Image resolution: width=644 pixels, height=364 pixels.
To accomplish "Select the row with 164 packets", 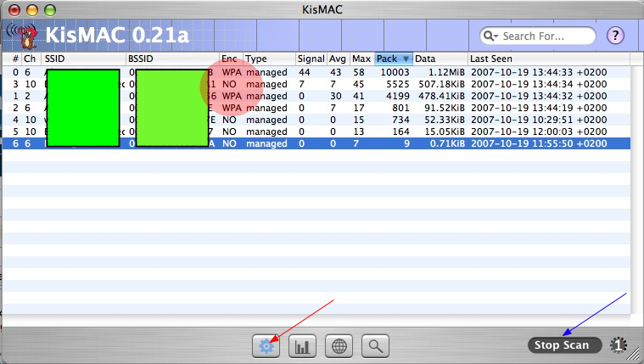I will [x=316, y=132].
